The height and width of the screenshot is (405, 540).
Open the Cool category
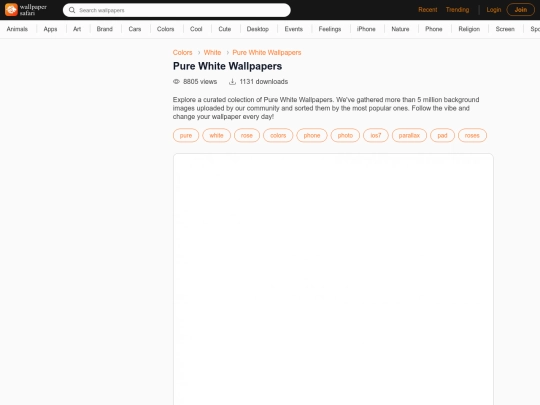[196, 29]
